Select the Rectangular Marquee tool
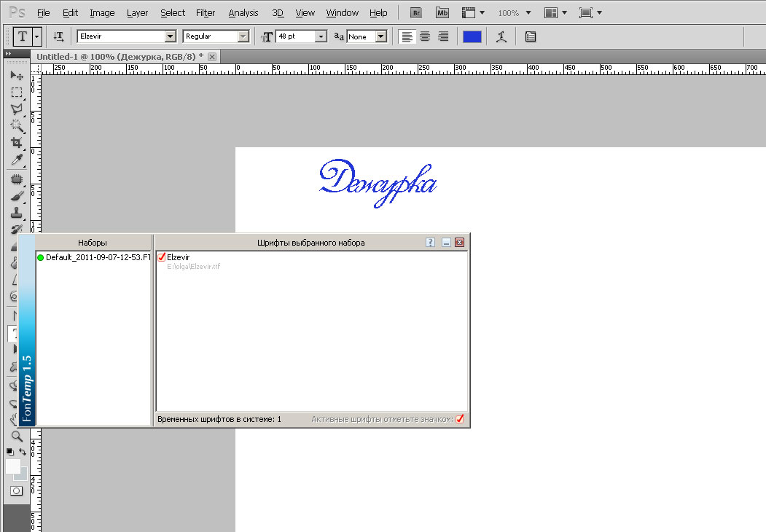 (16, 93)
